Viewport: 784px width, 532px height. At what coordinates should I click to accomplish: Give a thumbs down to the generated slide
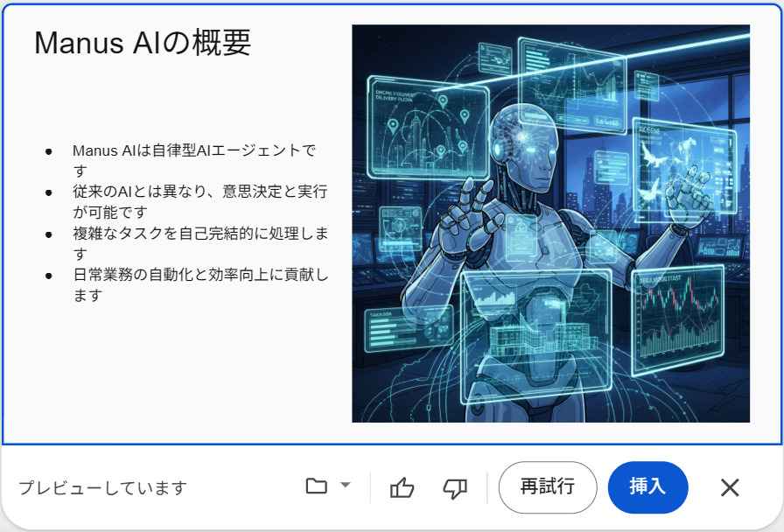coord(455,487)
